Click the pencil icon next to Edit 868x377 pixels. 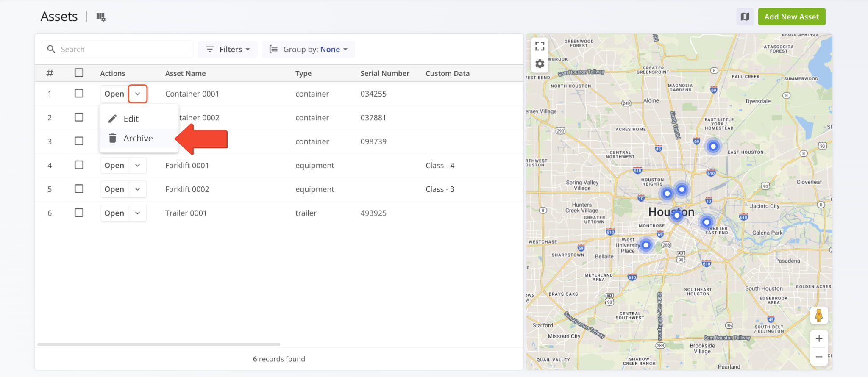click(112, 119)
